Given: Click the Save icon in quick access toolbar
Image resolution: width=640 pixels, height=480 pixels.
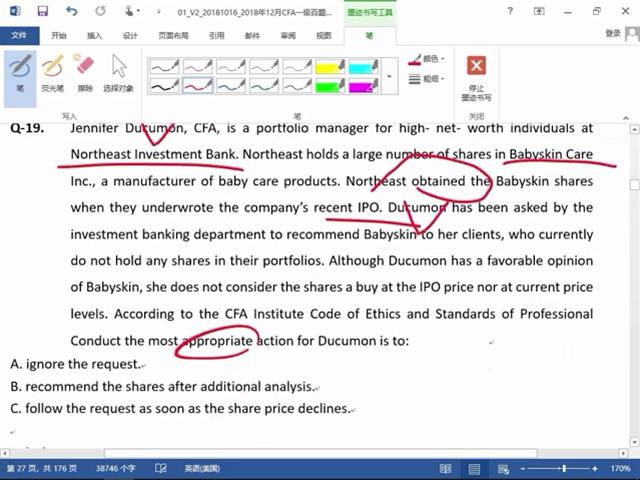Looking at the screenshot, I should point(42,11).
